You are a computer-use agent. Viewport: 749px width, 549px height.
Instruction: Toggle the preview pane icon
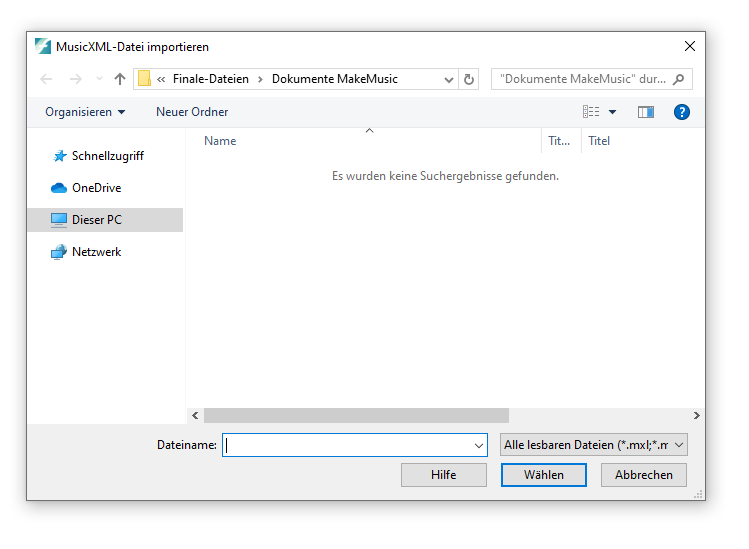(646, 112)
